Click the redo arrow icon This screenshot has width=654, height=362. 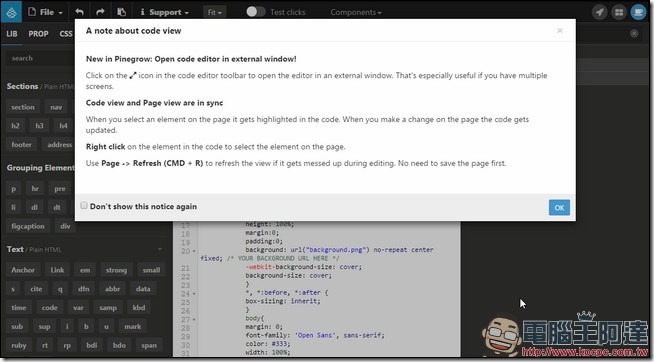coord(100,12)
